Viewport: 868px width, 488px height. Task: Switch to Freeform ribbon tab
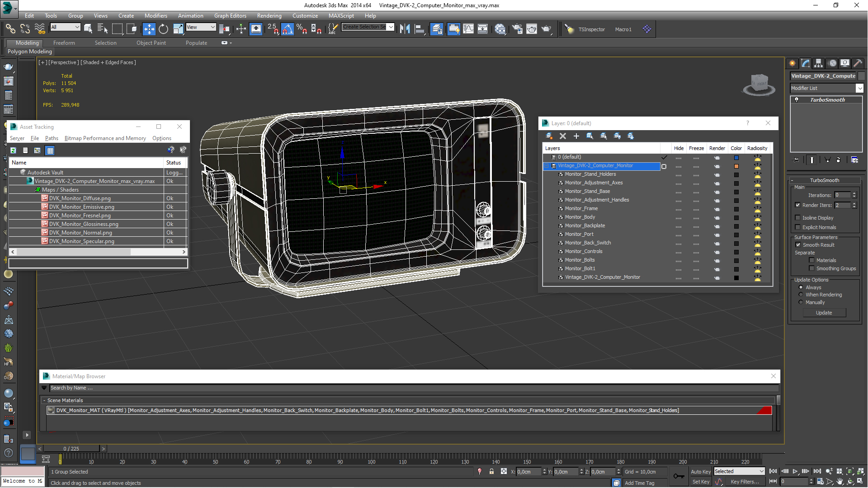point(64,43)
